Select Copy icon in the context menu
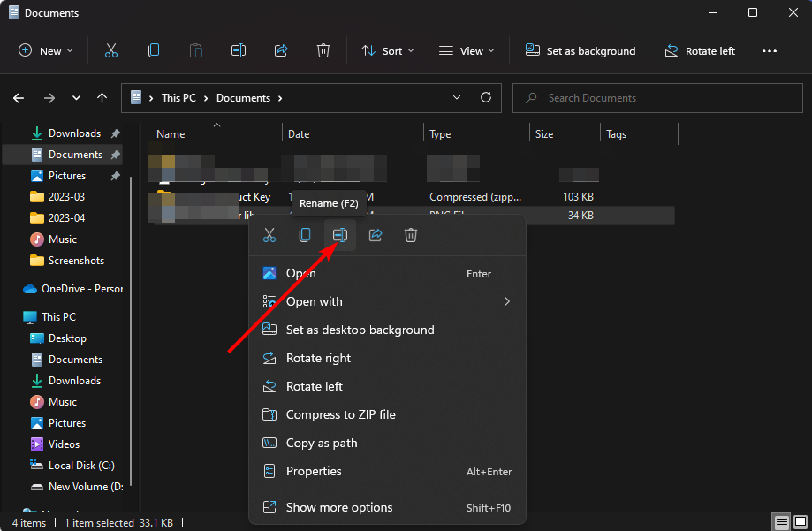The image size is (812, 531). tap(305, 235)
